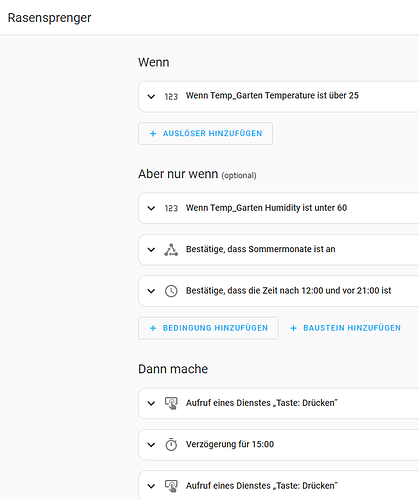
Task: Click the Dann mache section heading
Action: click(173, 369)
